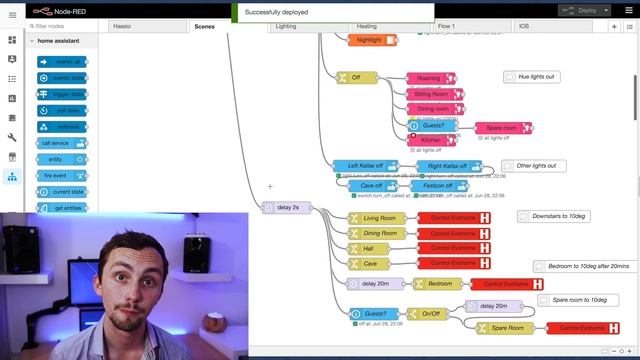
Task: Select the 'Roaming' light node
Action: [431, 78]
